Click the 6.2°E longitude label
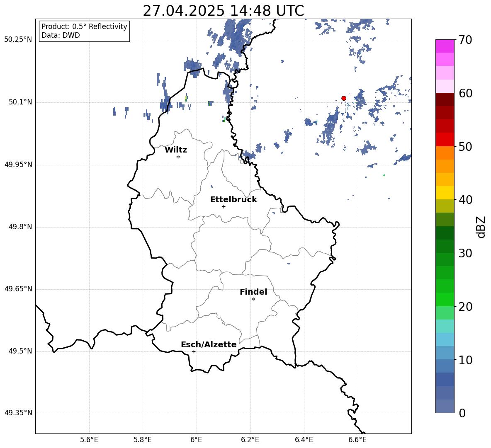491x448 pixels. [x=250, y=440]
